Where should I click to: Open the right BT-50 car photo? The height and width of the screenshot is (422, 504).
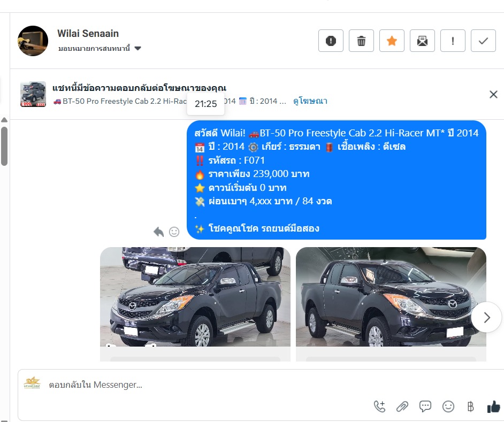click(391, 297)
